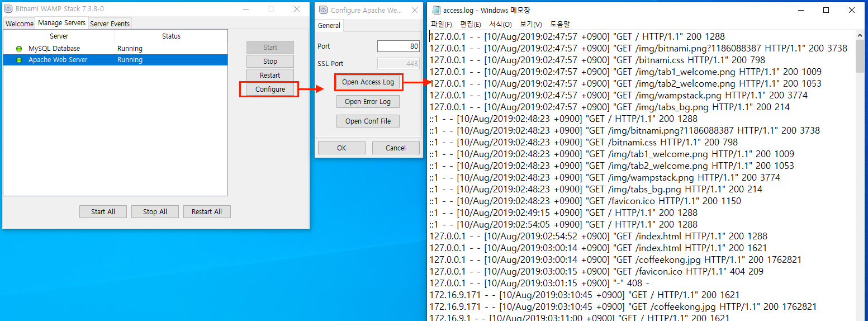Click the Notepad scrollbar up arrow
Screen dimensions: 868x321
860,36
